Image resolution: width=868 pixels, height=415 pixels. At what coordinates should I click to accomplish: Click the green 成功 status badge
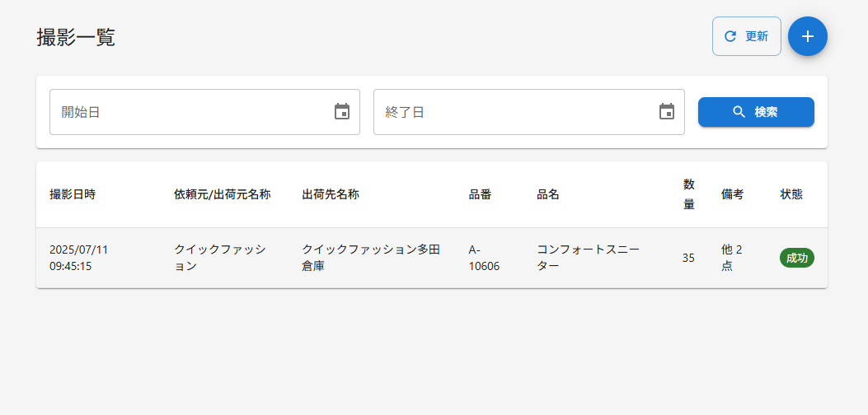coord(797,258)
